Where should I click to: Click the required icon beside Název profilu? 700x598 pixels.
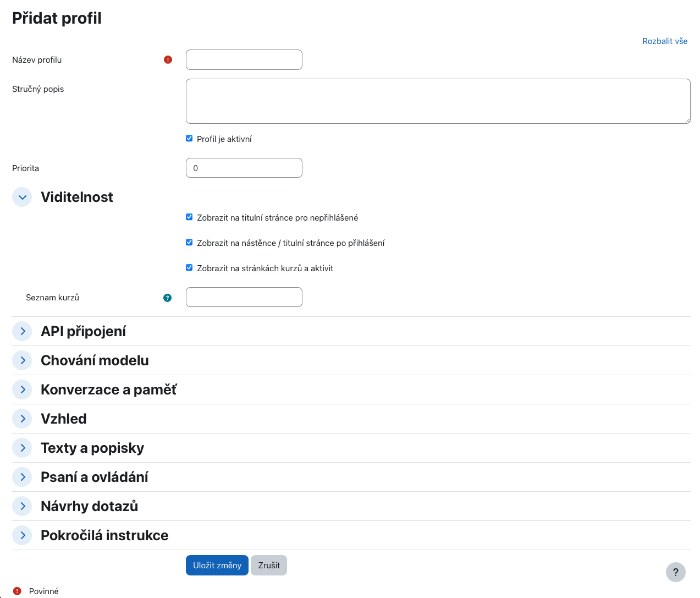pyautogui.click(x=168, y=60)
